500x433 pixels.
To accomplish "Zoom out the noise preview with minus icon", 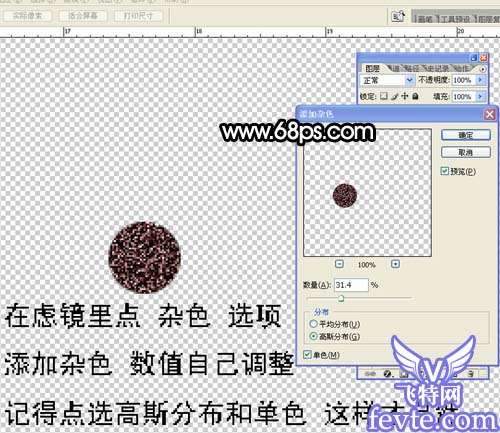I will (x=339, y=264).
